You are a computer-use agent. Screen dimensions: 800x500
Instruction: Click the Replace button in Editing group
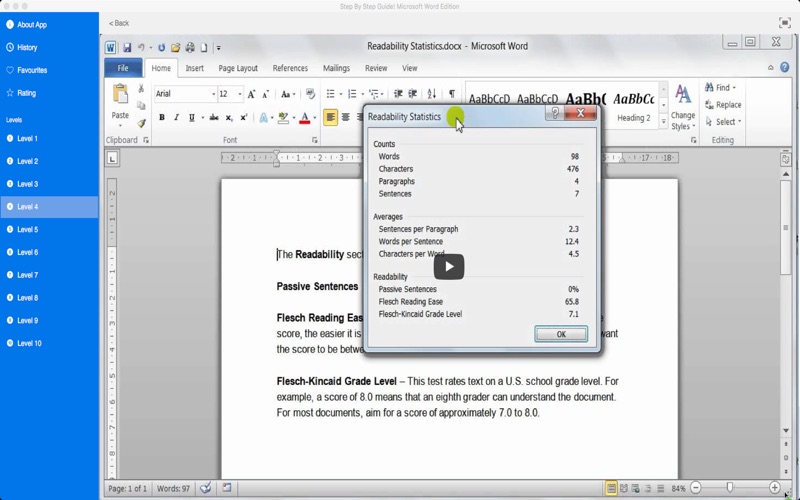click(x=723, y=105)
